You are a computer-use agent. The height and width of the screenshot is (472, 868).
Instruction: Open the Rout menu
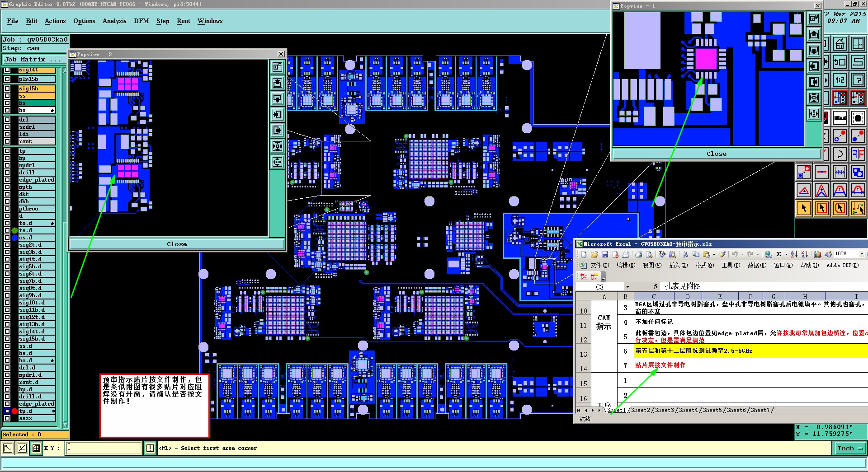pyautogui.click(x=184, y=21)
